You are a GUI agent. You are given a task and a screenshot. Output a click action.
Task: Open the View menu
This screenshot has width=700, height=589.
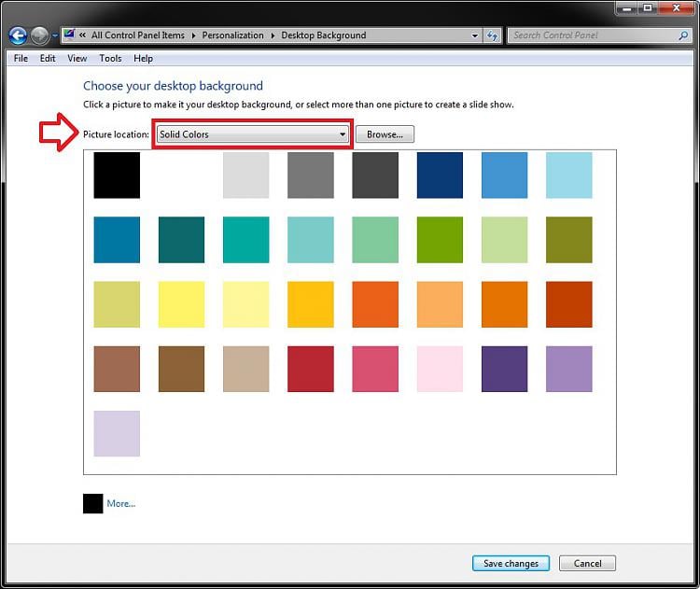pyautogui.click(x=77, y=59)
